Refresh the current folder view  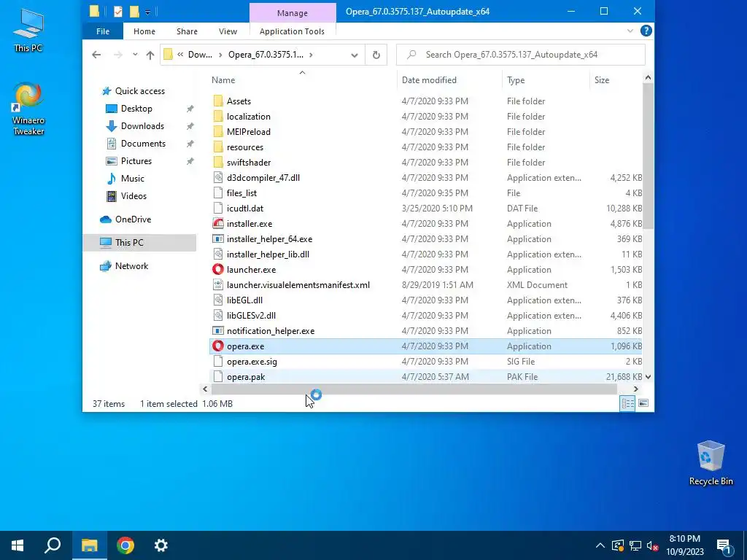point(376,55)
